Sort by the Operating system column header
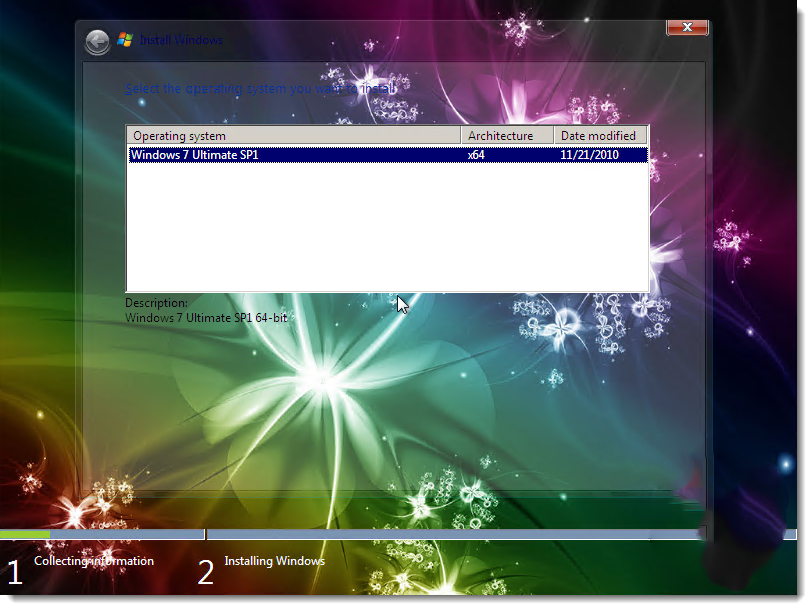Screen dimensions: 812x610 click(294, 136)
